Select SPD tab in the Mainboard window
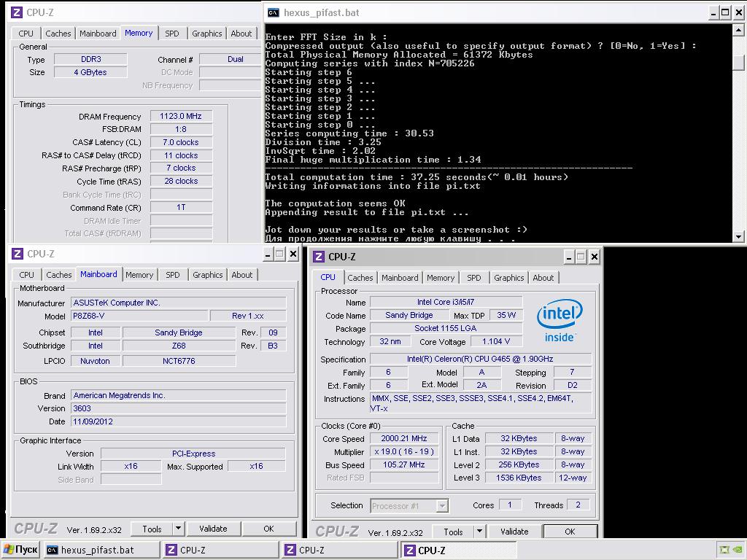747x560 pixels. click(x=172, y=275)
